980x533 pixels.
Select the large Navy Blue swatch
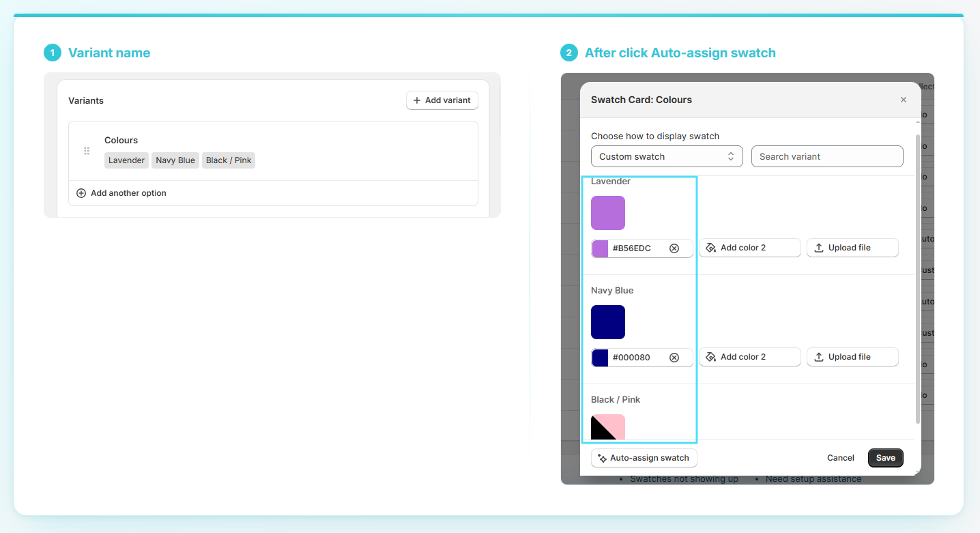(x=608, y=322)
